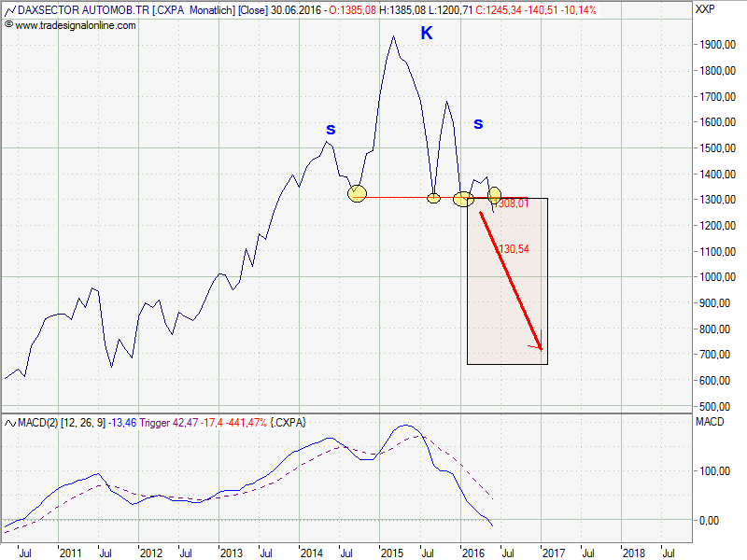Open the www.tradesignalonline.com link

pyautogui.click(x=75, y=24)
